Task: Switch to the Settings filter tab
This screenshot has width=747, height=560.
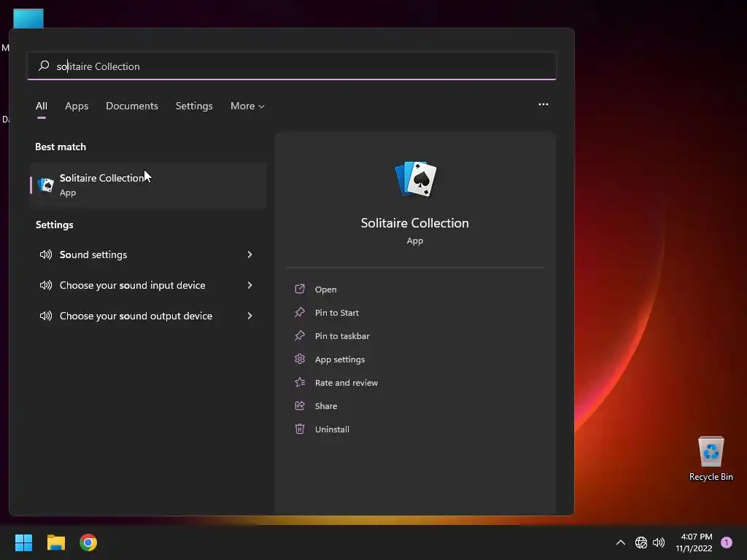Action: pos(194,106)
